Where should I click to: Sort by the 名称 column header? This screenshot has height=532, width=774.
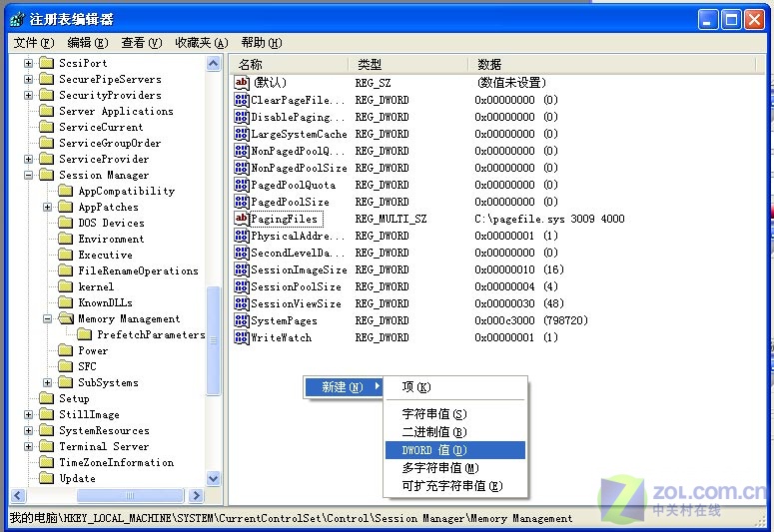(x=290, y=64)
